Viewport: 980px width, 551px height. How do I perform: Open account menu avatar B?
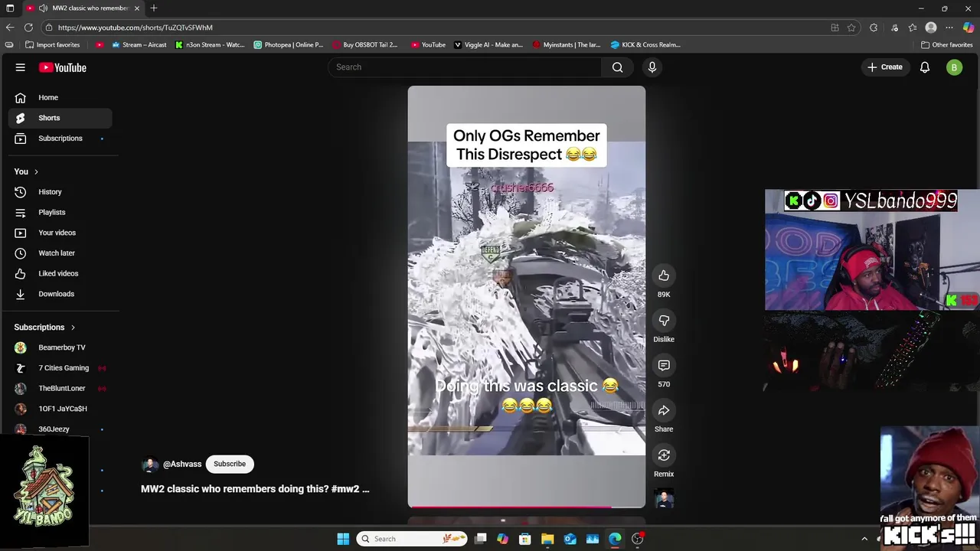click(954, 67)
